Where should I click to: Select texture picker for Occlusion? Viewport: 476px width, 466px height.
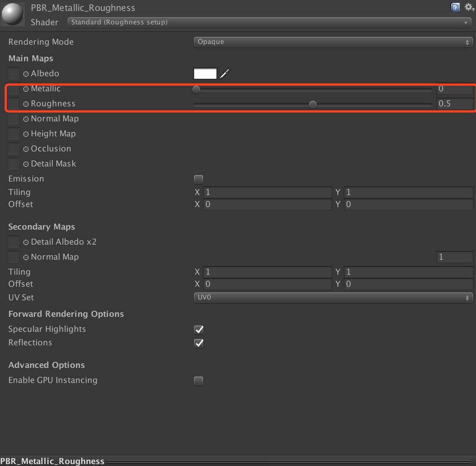pyautogui.click(x=26, y=149)
